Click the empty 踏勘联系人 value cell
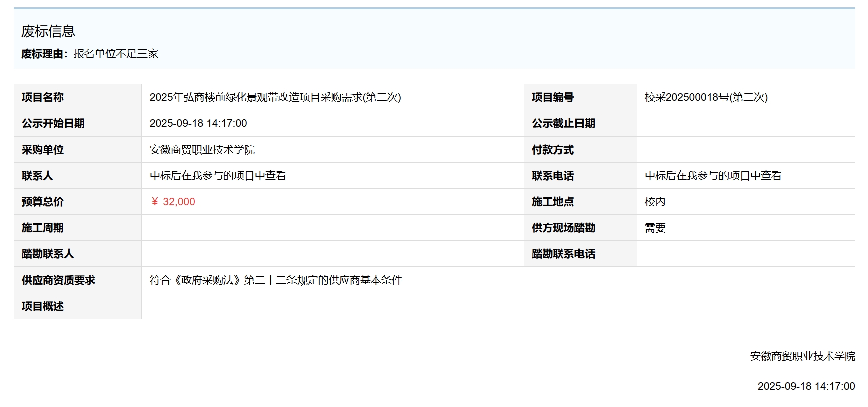This screenshot has width=868, height=407. pos(332,254)
